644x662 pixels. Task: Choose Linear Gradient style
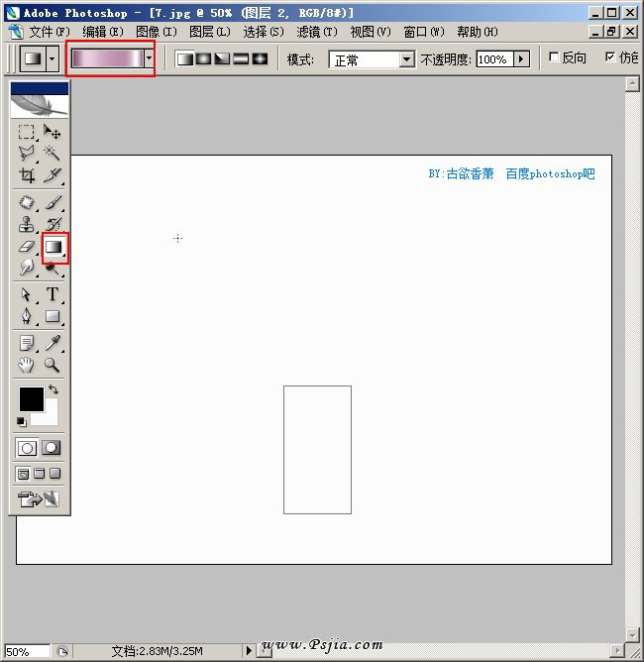tap(185, 59)
